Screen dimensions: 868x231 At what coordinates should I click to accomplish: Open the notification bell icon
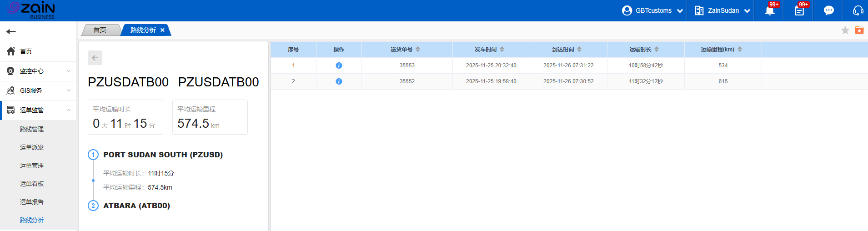[x=769, y=11]
